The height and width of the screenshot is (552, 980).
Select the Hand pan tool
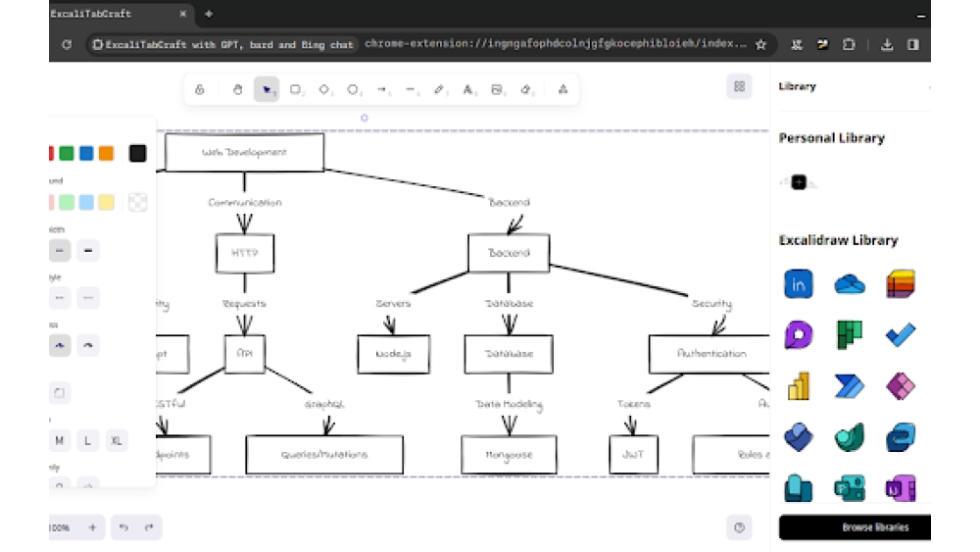pos(237,89)
